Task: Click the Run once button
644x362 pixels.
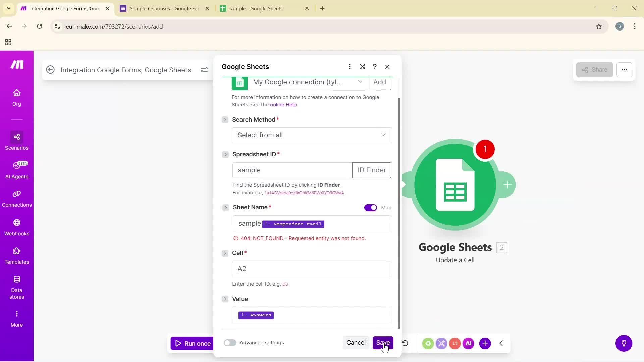Action: 194,343
